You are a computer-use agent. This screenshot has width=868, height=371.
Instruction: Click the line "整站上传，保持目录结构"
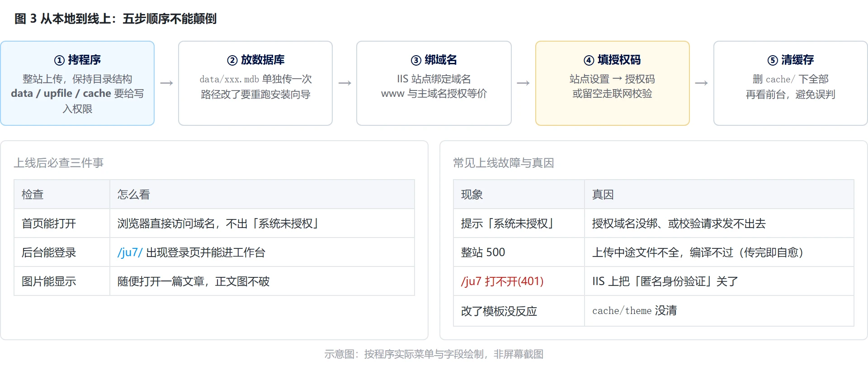77,79
